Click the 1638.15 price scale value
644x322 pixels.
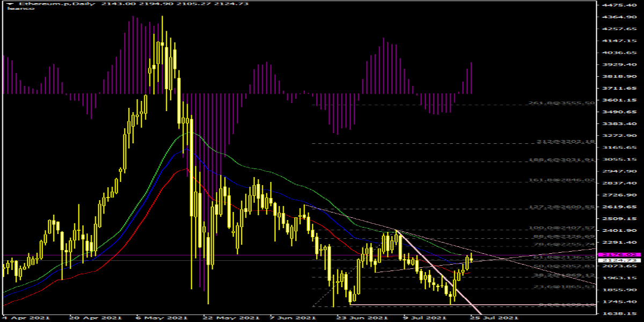pos(619,313)
